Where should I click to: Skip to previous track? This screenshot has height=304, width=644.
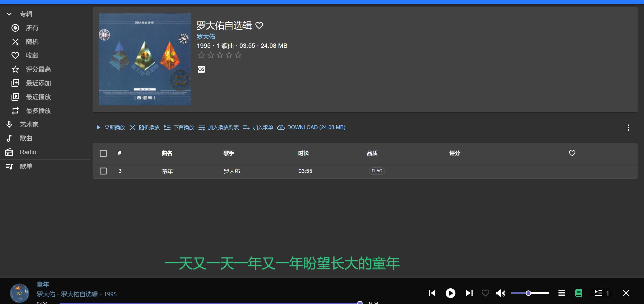coord(432,293)
